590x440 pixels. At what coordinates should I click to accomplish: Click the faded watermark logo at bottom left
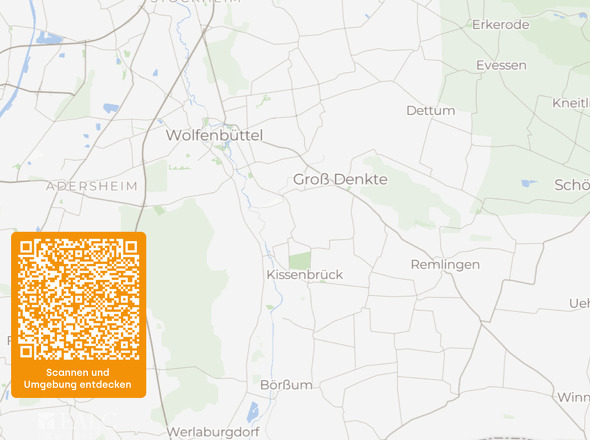pos(77,423)
